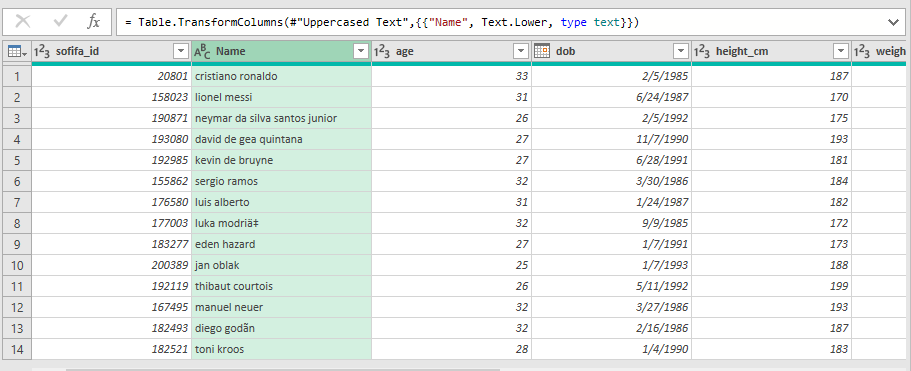The width and height of the screenshot is (911, 371).
Task: Open the Name column filter dropdown
Action: click(x=361, y=52)
